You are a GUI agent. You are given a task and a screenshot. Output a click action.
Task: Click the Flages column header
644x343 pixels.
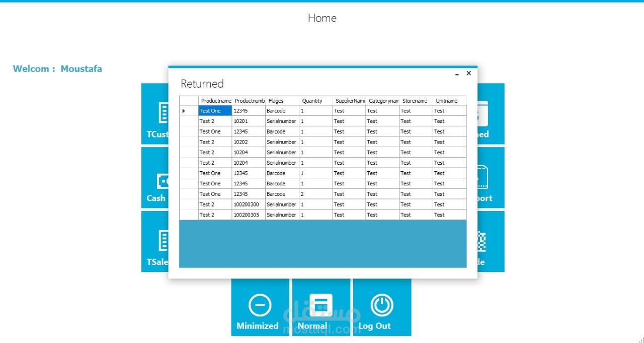click(282, 101)
